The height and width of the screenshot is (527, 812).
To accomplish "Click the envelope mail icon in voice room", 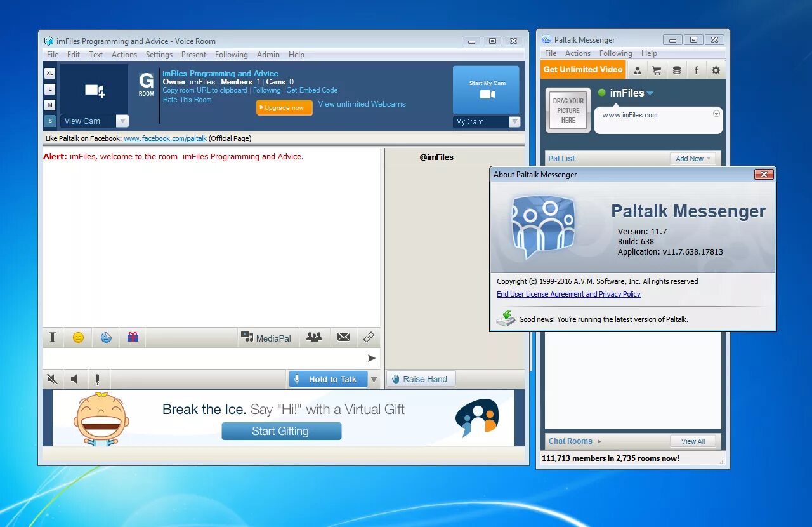I will [x=344, y=337].
